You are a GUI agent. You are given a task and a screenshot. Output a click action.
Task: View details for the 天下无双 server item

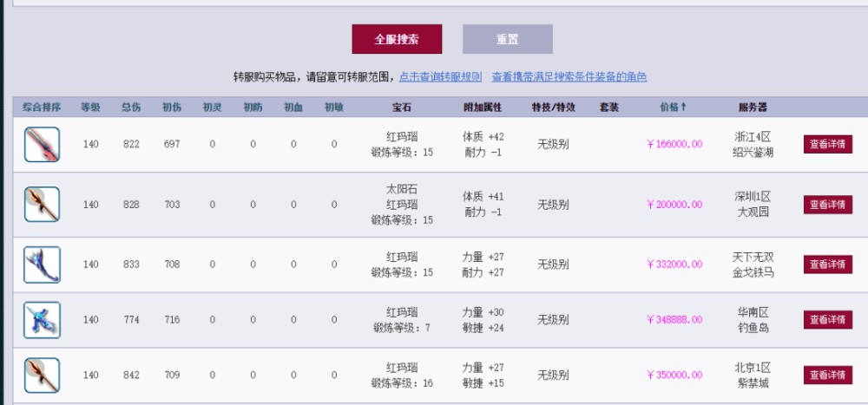[828, 265]
